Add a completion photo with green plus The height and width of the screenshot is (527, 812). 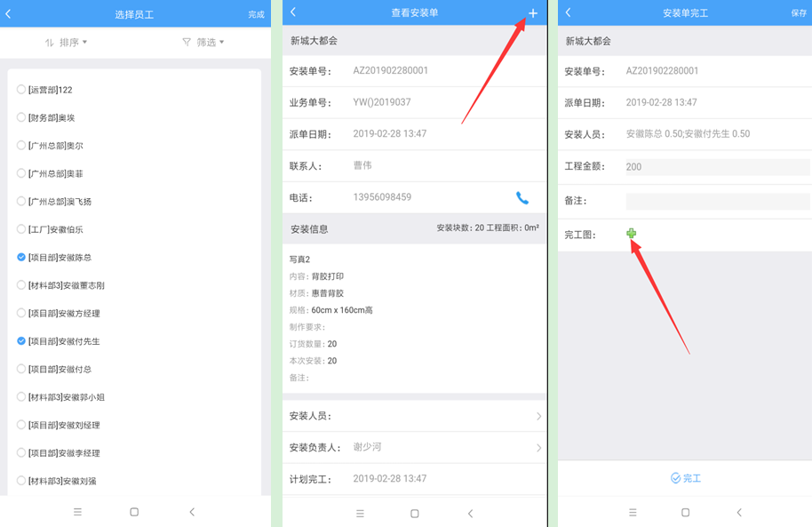(632, 234)
